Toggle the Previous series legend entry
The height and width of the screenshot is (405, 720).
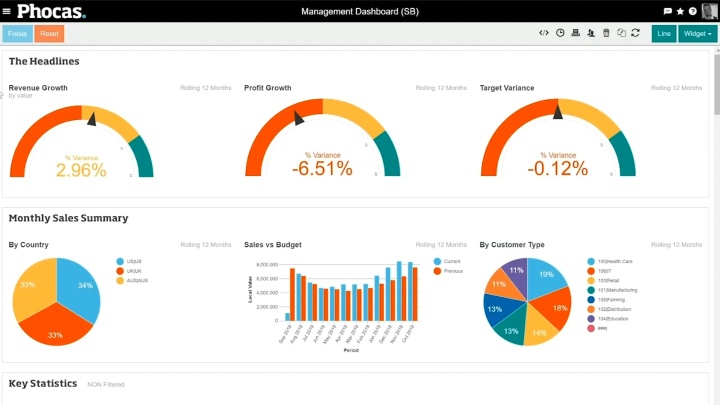(x=449, y=271)
